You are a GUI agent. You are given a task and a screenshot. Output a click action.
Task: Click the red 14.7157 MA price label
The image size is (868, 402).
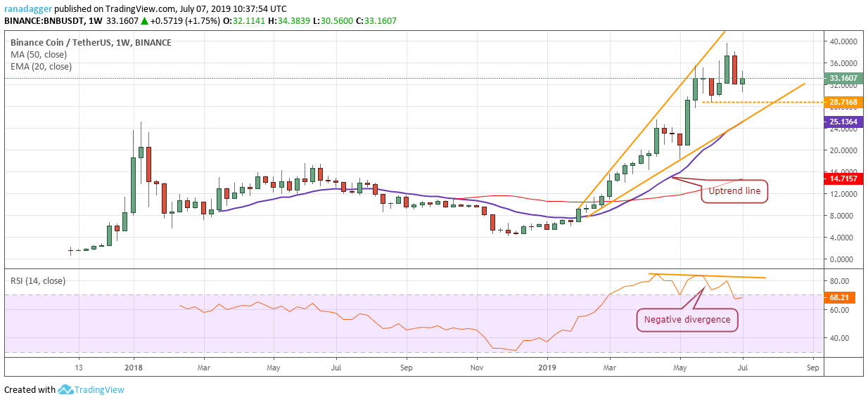[x=843, y=179]
